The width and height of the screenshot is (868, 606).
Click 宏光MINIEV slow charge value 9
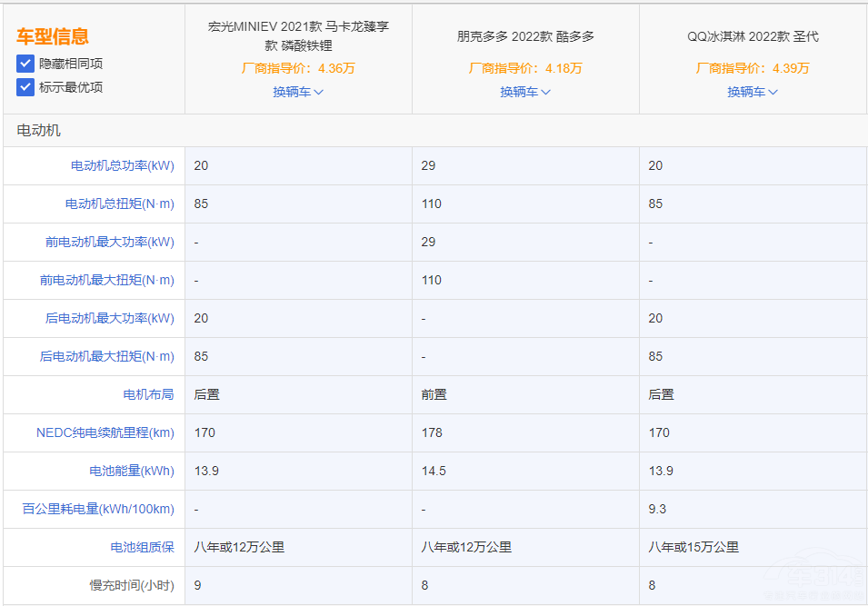tap(197, 585)
